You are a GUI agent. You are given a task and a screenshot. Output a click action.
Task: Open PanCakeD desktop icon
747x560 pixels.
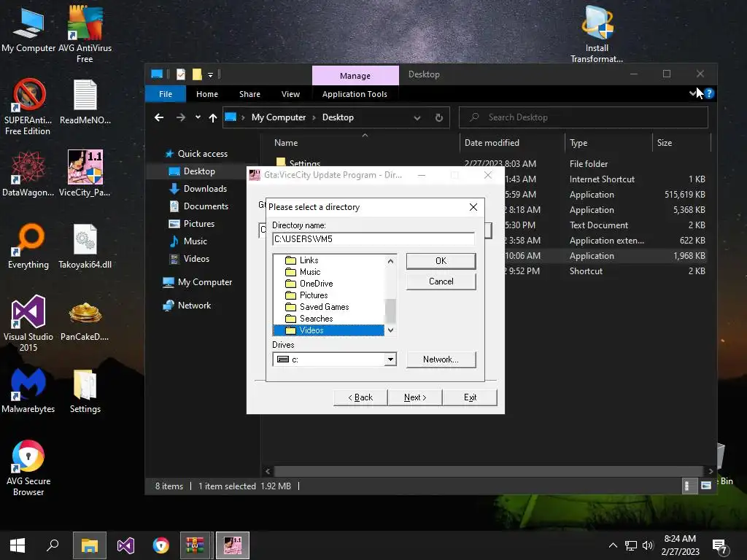coord(85,322)
